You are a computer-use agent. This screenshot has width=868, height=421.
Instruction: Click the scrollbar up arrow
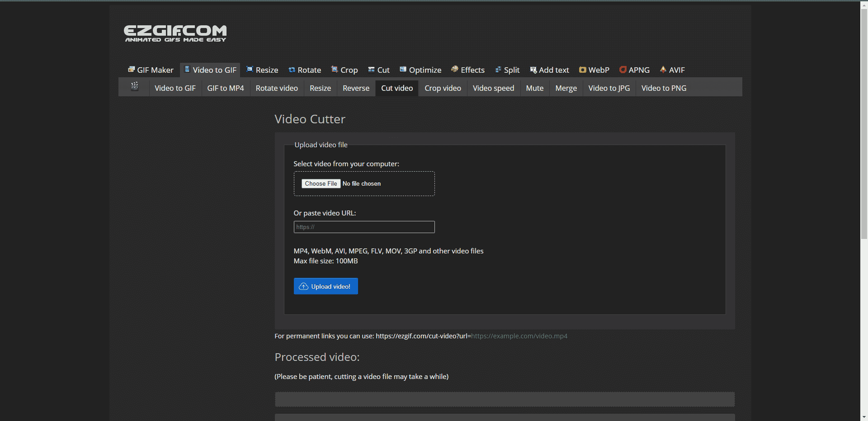click(x=864, y=5)
